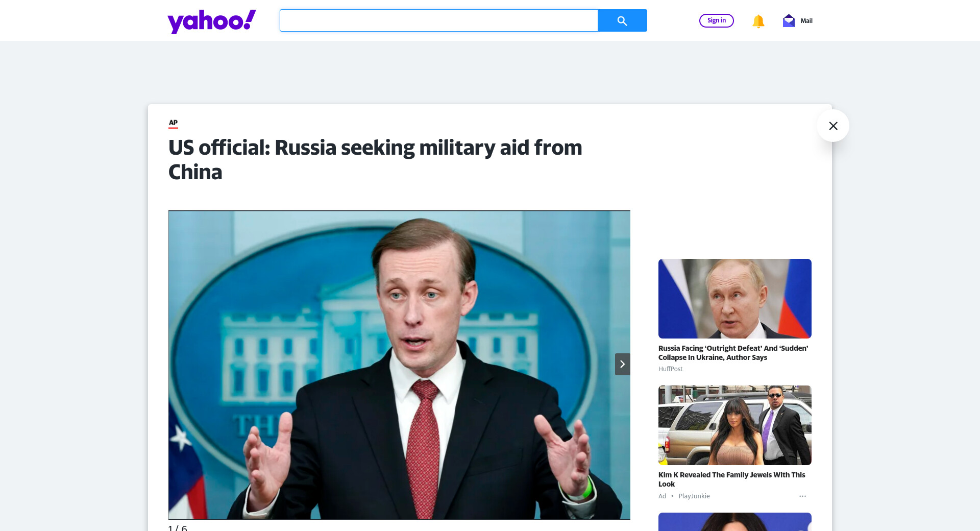Open the Yahoo home logo
Image resolution: width=980 pixels, height=531 pixels.
pos(212,21)
